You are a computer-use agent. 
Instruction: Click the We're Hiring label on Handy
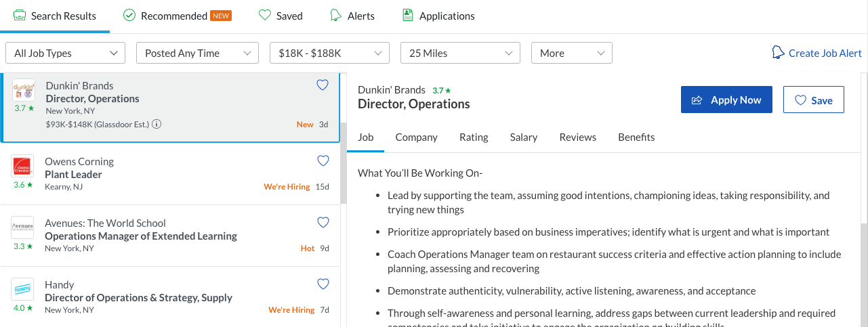pyautogui.click(x=291, y=310)
